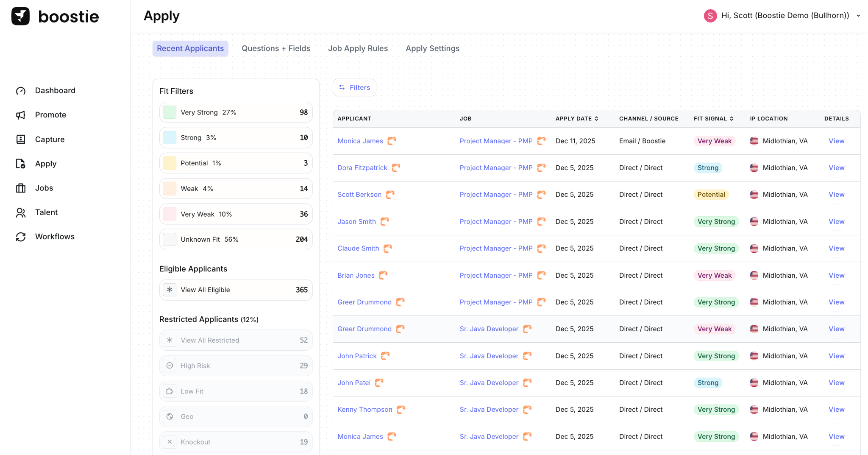Click the Dashboard gauge icon in sidebar
This screenshot has width=868, height=455.
(21, 91)
